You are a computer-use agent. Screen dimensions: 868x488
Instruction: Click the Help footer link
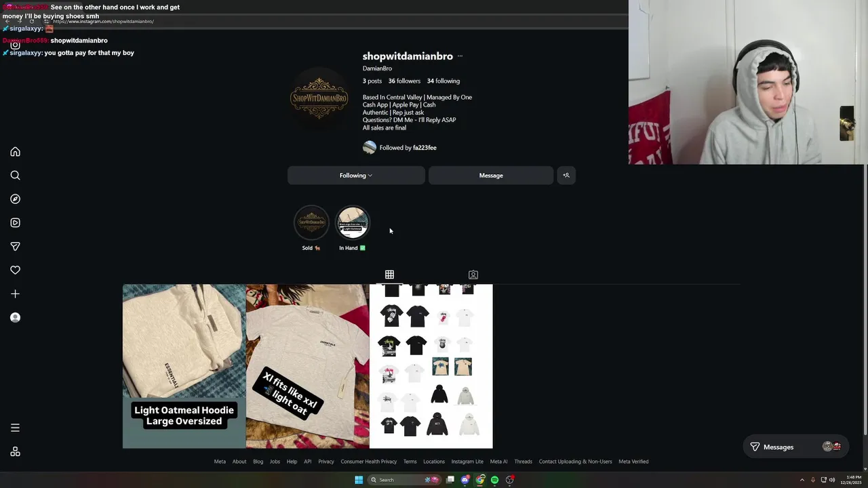tap(292, 462)
